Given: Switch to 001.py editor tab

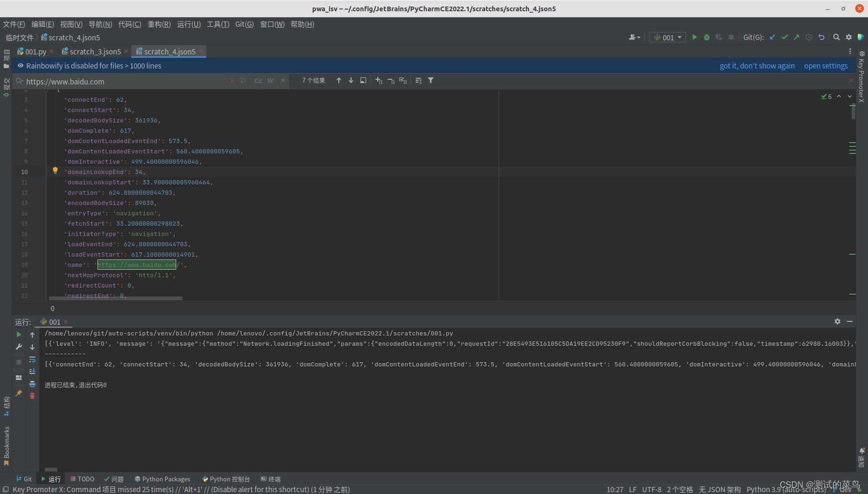Looking at the screenshot, I should pos(35,52).
